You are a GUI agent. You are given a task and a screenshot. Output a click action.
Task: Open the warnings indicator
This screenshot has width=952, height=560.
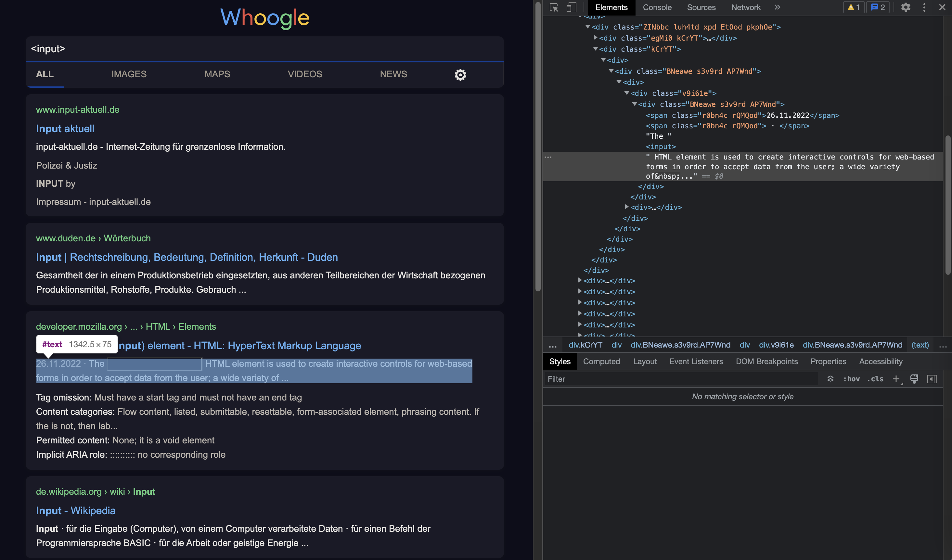tap(854, 7)
